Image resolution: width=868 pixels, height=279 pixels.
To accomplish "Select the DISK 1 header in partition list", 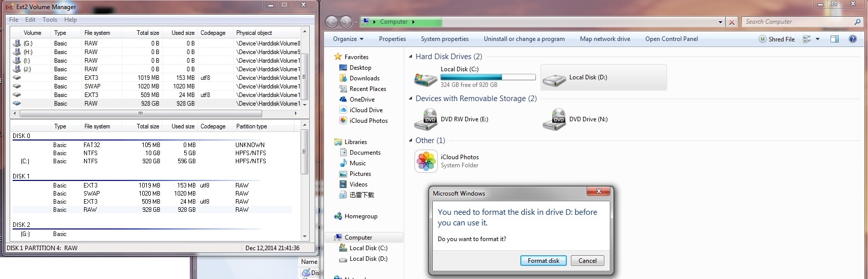I will [x=21, y=176].
